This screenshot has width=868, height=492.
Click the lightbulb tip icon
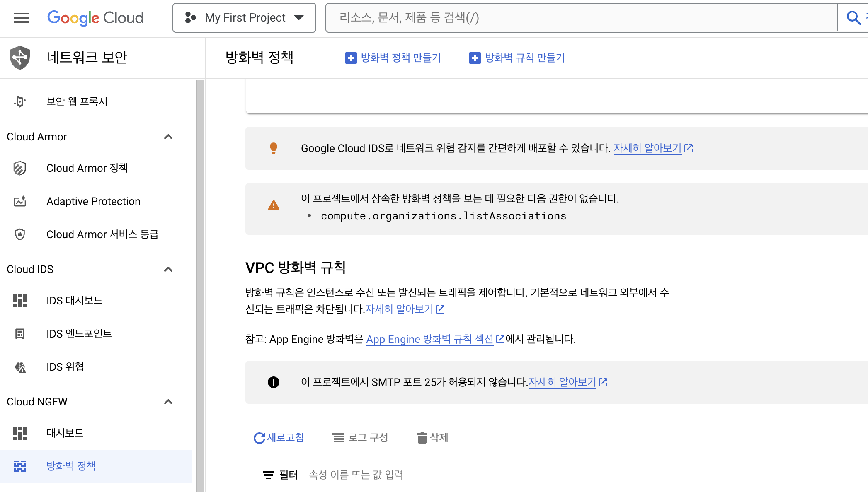[x=274, y=148]
